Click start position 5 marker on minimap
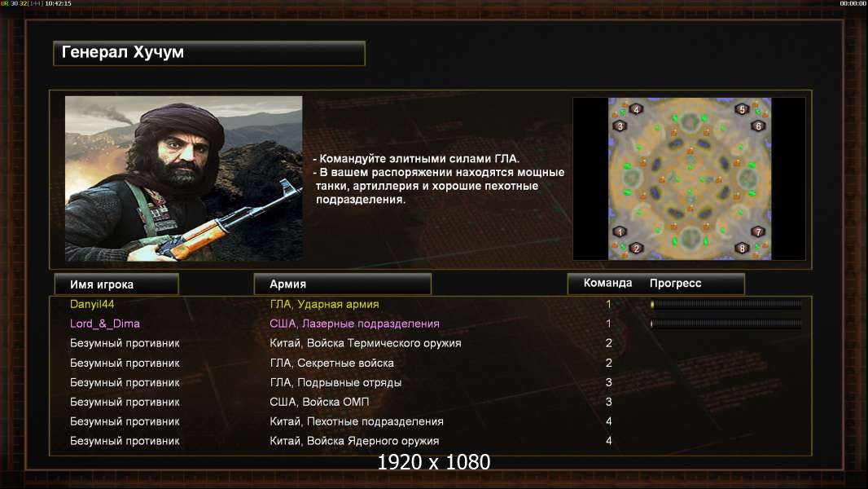This screenshot has height=489, width=868. [x=742, y=110]
